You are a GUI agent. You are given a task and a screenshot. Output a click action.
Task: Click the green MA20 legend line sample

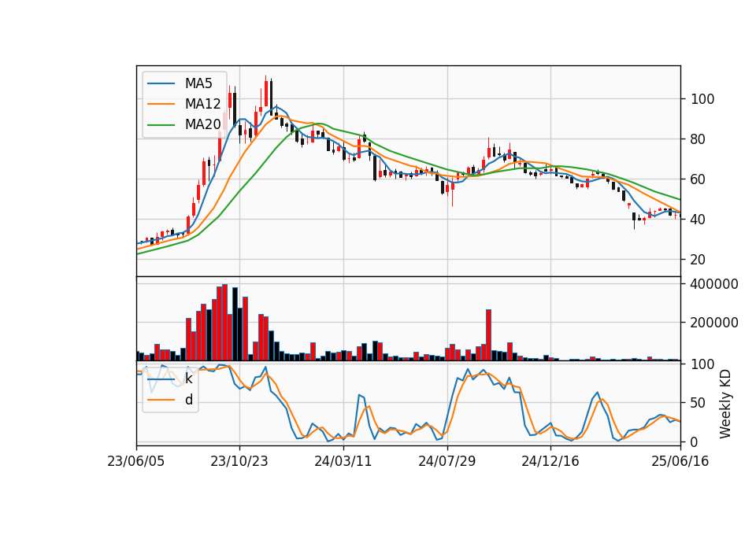click(161, 124)
